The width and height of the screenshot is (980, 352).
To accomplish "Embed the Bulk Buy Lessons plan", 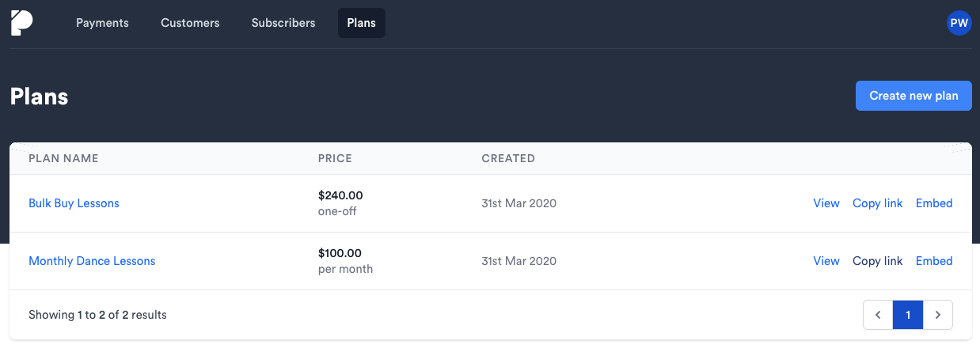I will click(934, 203).
